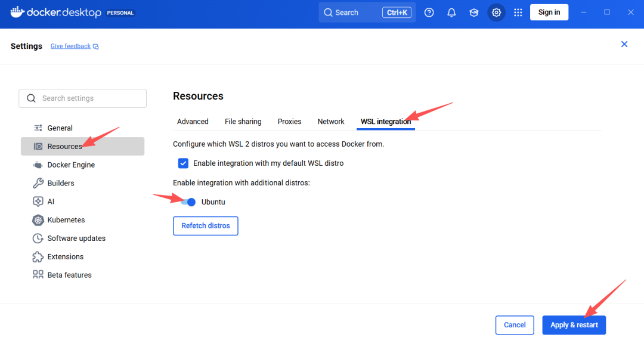Open Kubernetes settings
The image size is (644, 347).
point(82,220)
